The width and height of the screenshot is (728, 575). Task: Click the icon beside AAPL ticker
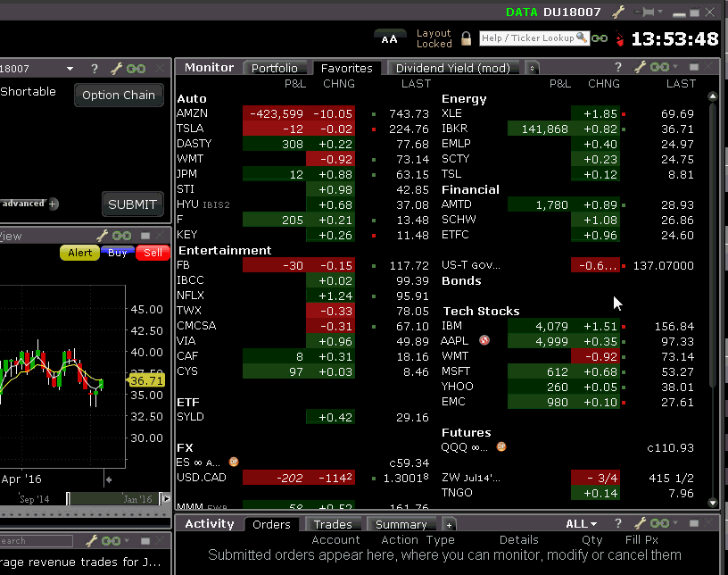click(x=484, y=340)
